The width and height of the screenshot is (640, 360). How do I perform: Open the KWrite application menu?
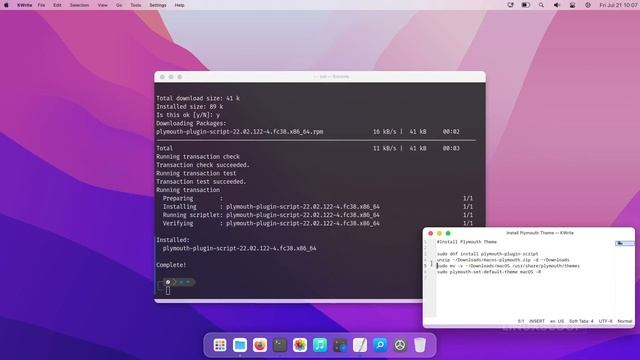(24, 5)
